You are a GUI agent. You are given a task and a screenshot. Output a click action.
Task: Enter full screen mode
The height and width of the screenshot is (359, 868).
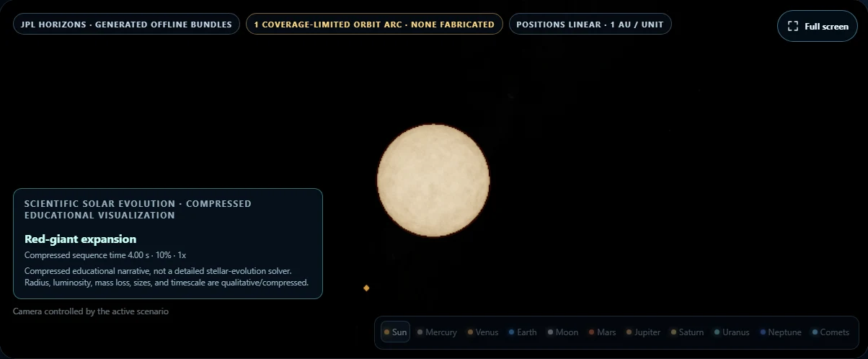(x=817, y=26)
